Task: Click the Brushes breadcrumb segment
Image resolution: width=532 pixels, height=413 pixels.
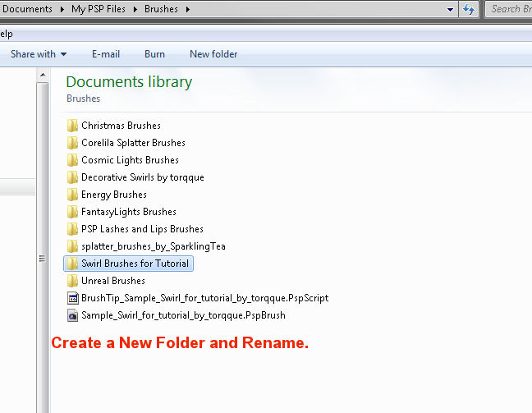Action: [x=161, y=9]
